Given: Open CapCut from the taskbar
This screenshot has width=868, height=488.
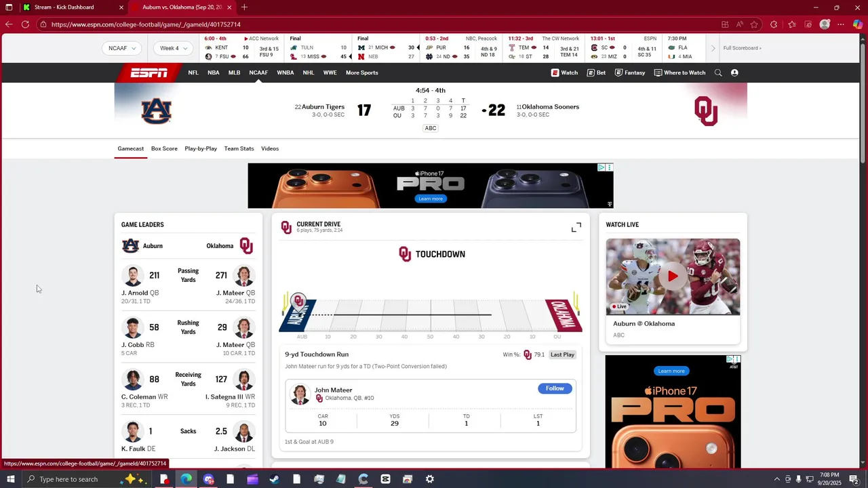Looking at the screenshot, I should (x=385, y=479).
